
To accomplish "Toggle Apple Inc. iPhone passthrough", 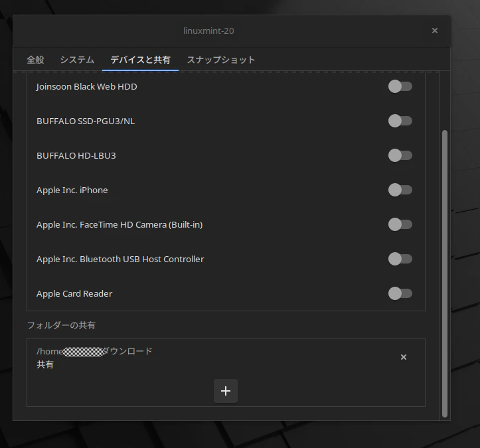I will [400, 190].
